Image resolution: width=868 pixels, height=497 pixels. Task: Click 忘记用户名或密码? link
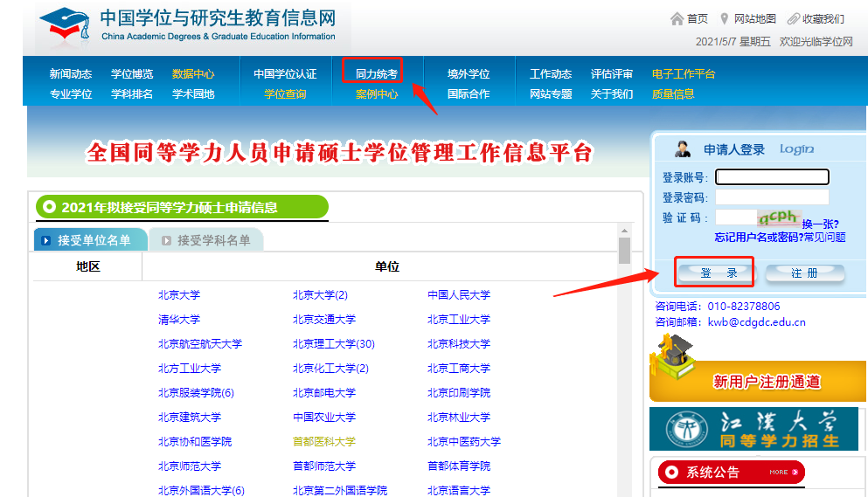point(759,238)
